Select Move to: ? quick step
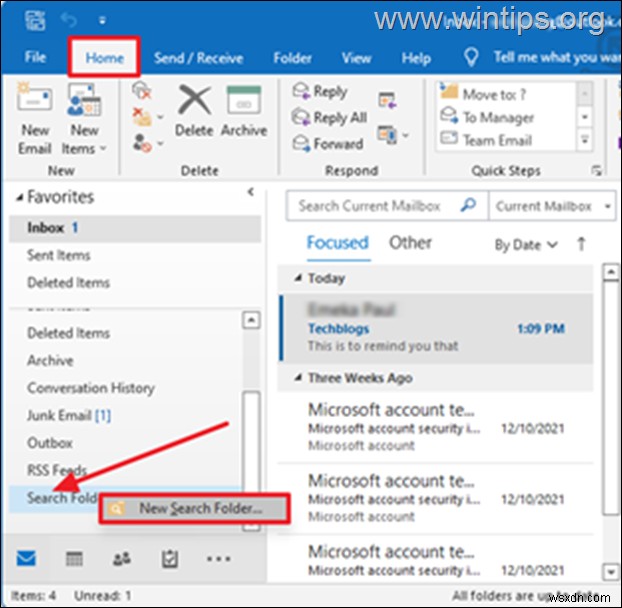This screenshot has height=608, width=622. (506, 94)
